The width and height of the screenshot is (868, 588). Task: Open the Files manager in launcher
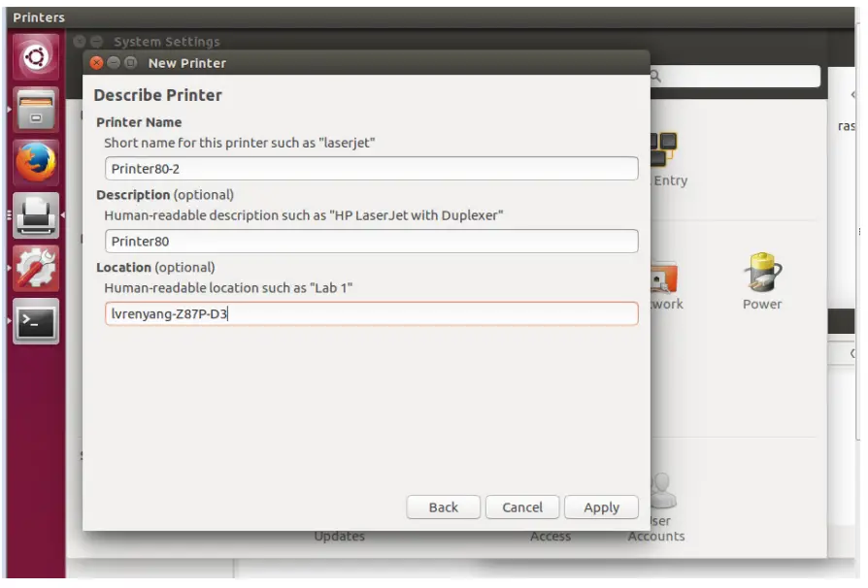click(36, 110)
